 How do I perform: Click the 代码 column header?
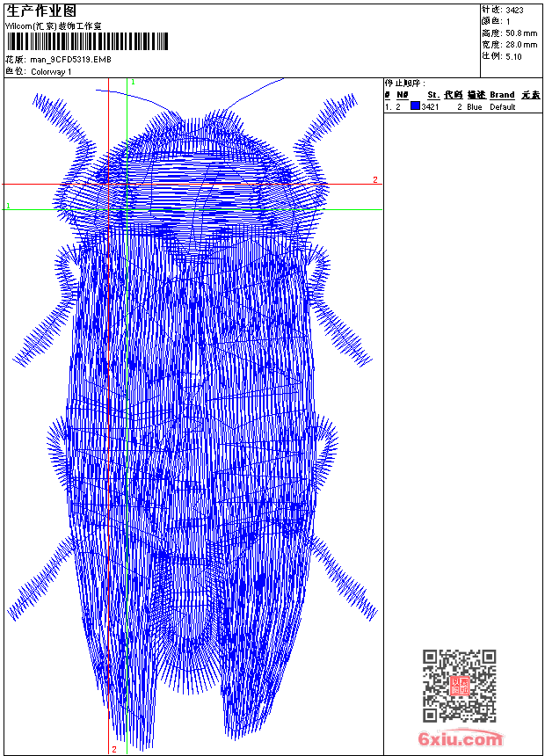point(453,94)
